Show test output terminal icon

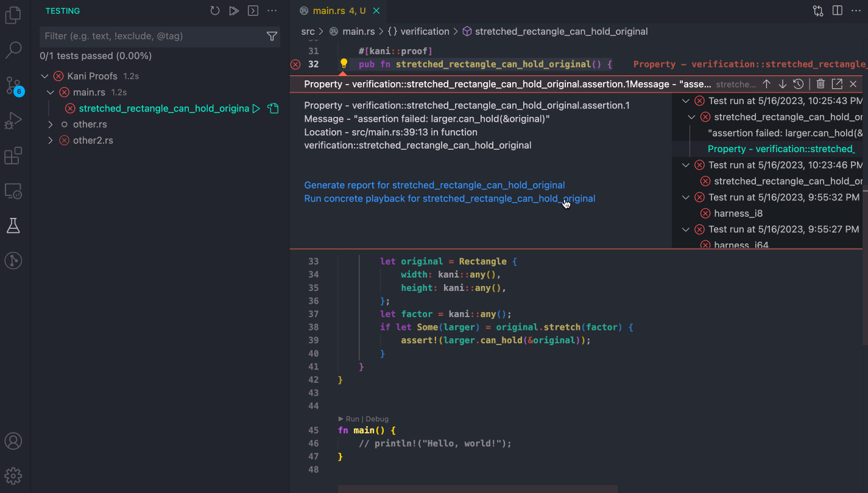click(x=253, y=11)
